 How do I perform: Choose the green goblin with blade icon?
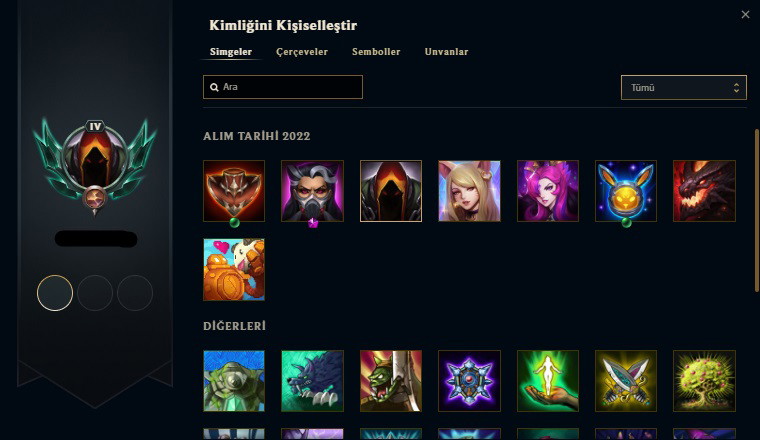click(x=391, y=381)
